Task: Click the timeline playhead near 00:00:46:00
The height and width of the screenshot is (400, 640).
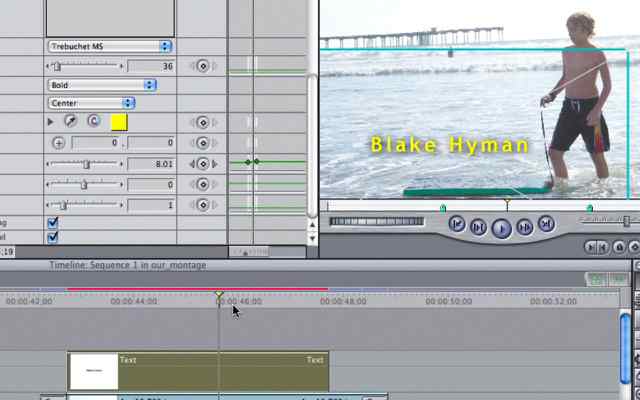Action: tap(219, 294)
